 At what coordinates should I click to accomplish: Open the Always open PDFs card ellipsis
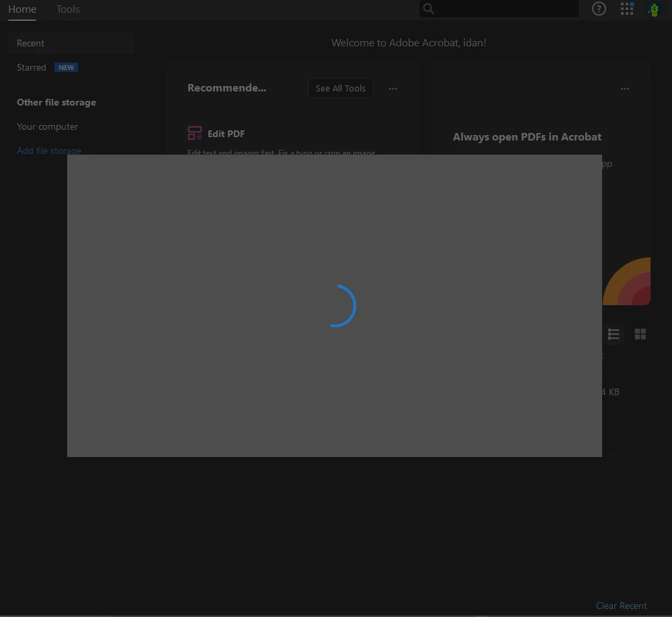point(625,89)
